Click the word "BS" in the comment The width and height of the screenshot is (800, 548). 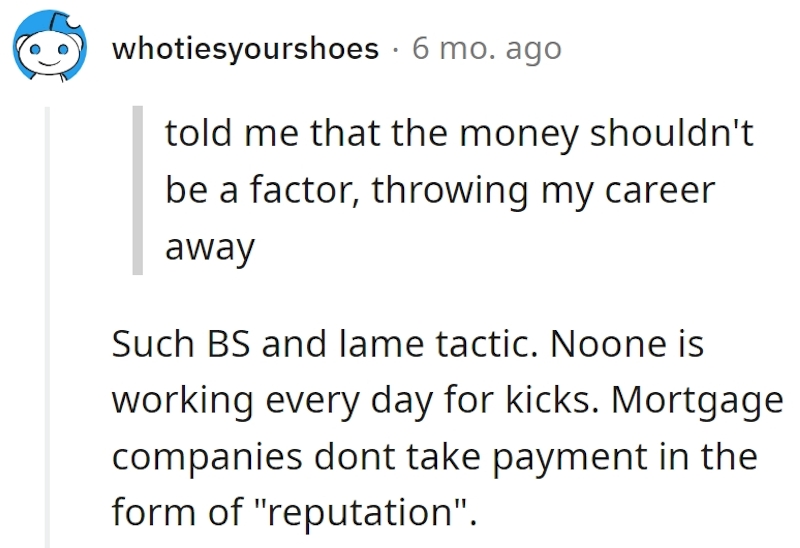tap(228, 344)
